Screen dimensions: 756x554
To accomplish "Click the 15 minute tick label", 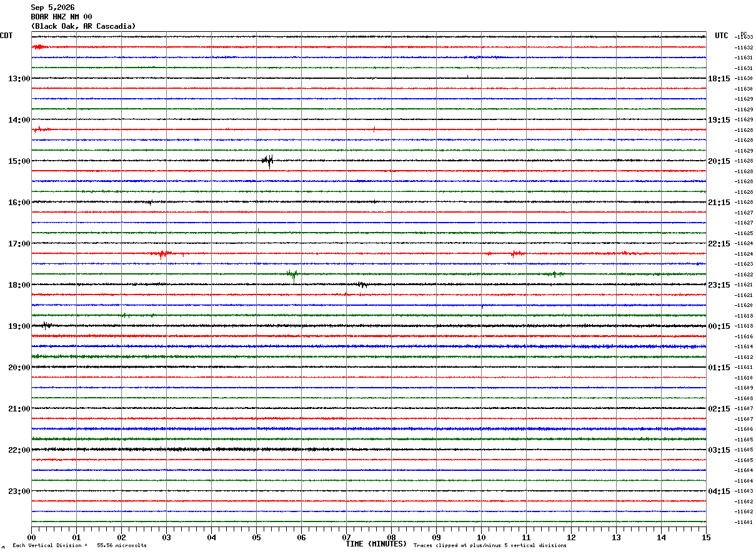I will click(x=705, y=537).
